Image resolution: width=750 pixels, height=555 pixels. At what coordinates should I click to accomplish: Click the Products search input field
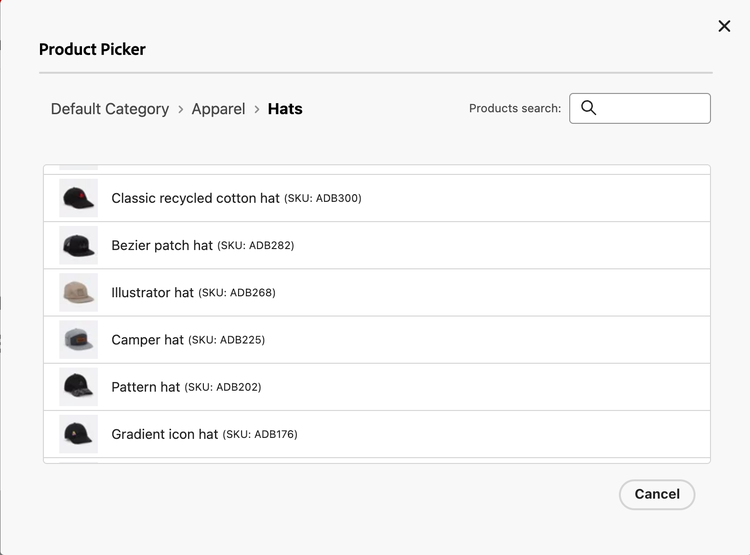pyautogui.click(x=640, y=108)
